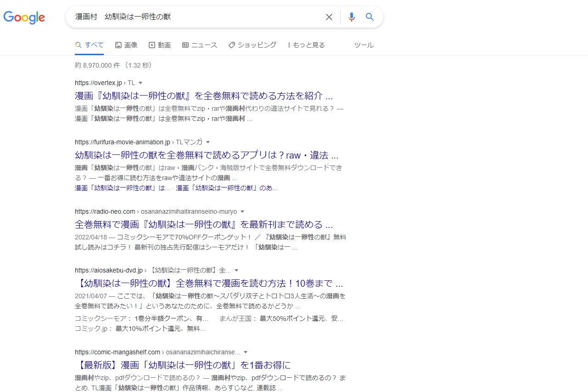Submit search with magnifier icon
The width and height of the screenshot is (588, 392).
[x=370, y=17]
